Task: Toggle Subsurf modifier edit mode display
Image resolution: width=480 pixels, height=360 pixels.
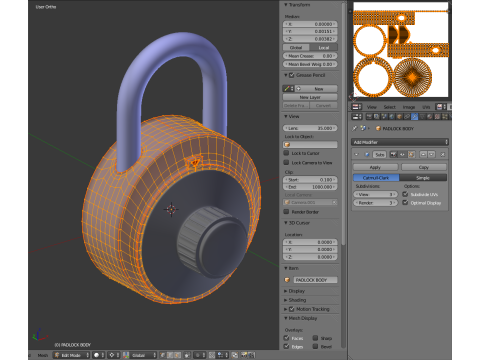Action: (411, 154)
